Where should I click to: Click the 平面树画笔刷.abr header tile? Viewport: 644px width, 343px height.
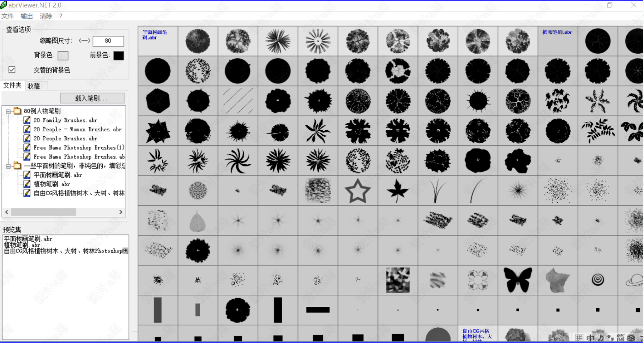tap(158, 41)
